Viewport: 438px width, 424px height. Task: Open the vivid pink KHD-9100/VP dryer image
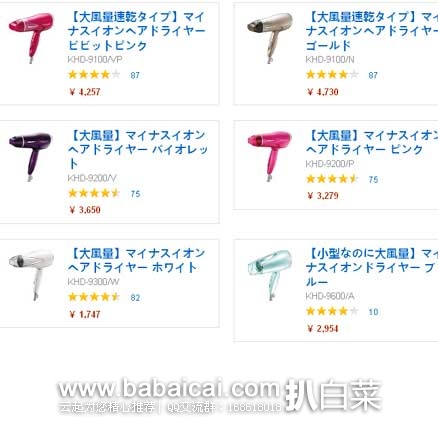tap(31, 38)
